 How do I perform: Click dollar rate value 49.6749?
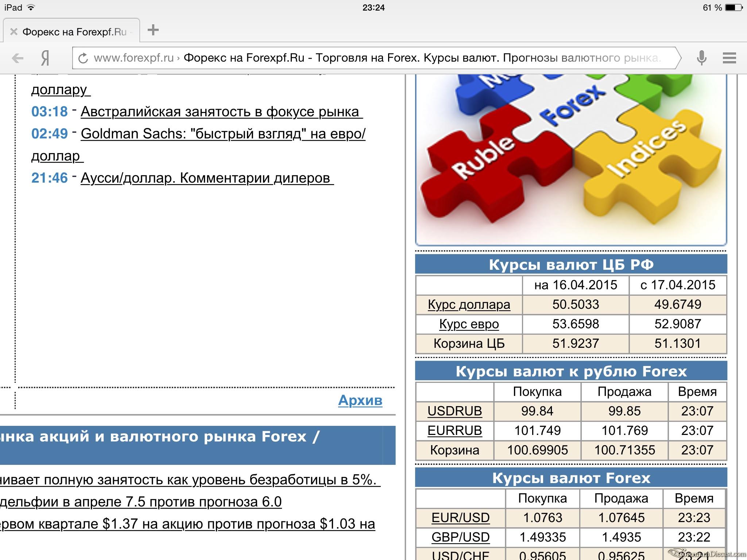point(678,304)
